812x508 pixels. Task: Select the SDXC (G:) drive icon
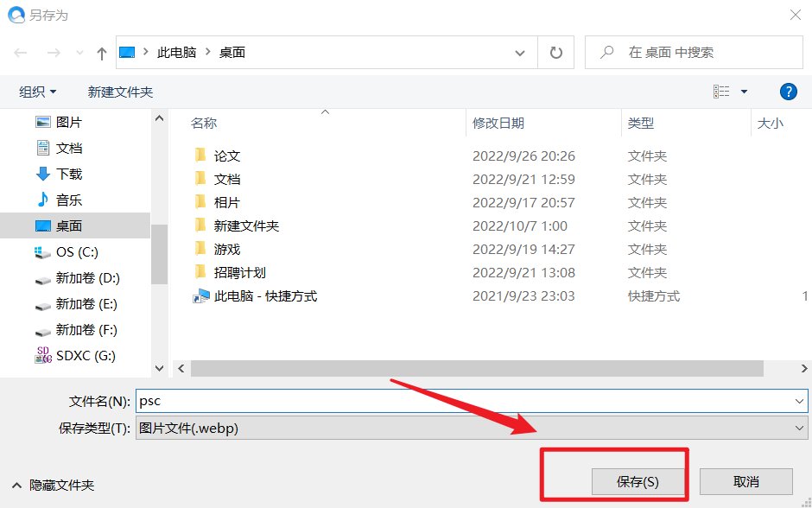coord(42,354)
